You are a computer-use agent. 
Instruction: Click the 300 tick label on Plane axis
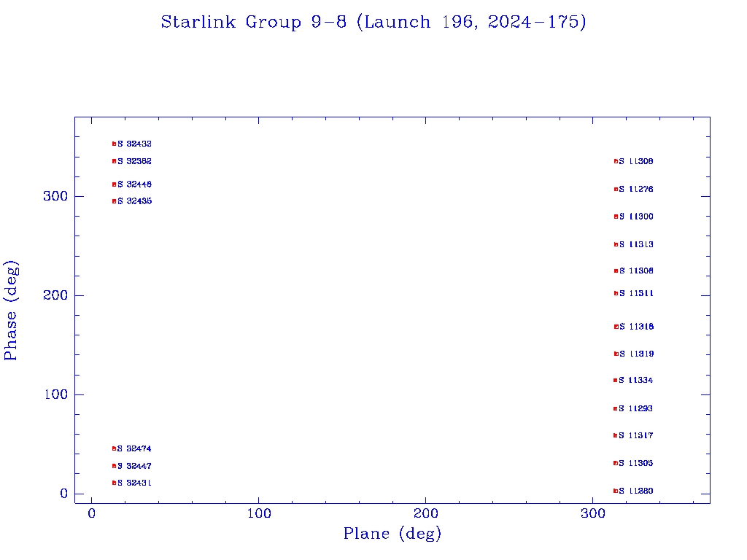click(592, 514)
